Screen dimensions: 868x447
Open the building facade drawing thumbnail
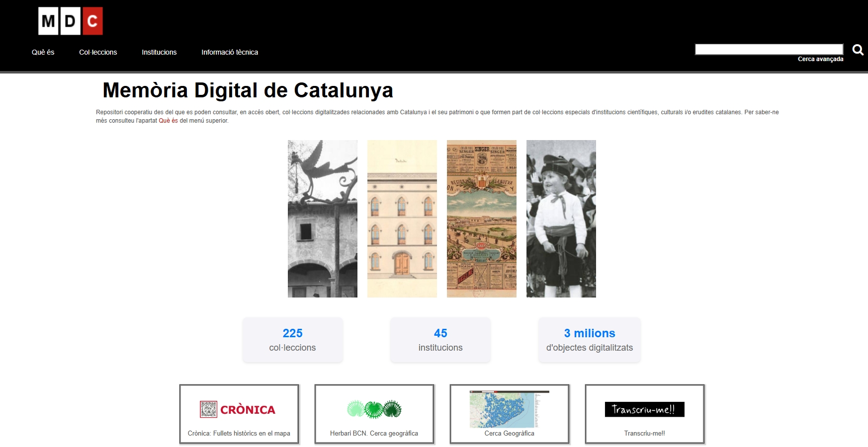point(402,219)
